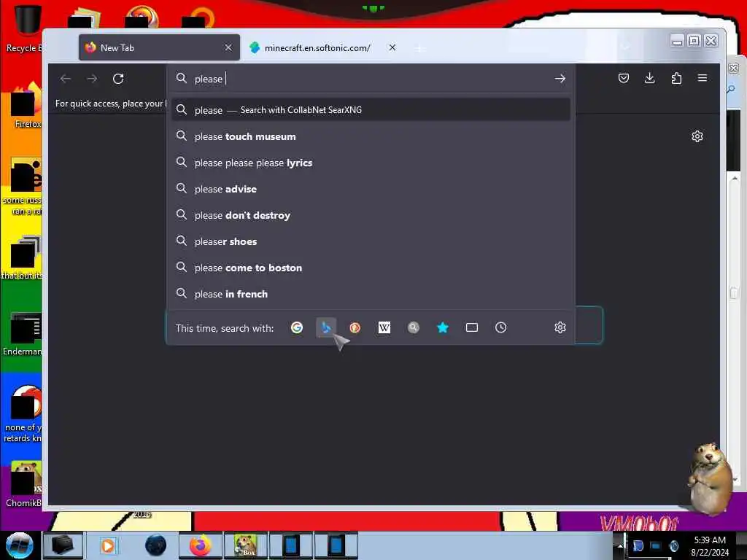The height and width of the screenshot is (560, 747).
Task: Open the Downloads panel
Action: click(x=649, y=78)
